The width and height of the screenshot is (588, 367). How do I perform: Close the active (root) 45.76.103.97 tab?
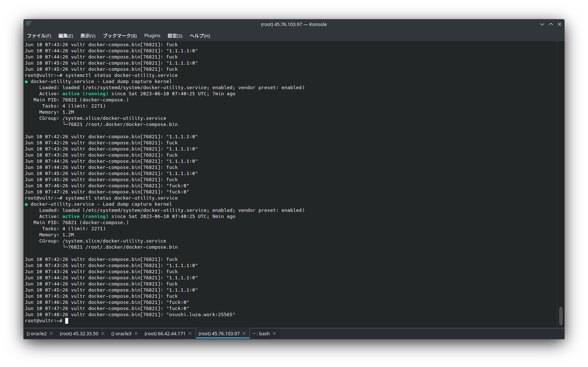pos(244,334)
